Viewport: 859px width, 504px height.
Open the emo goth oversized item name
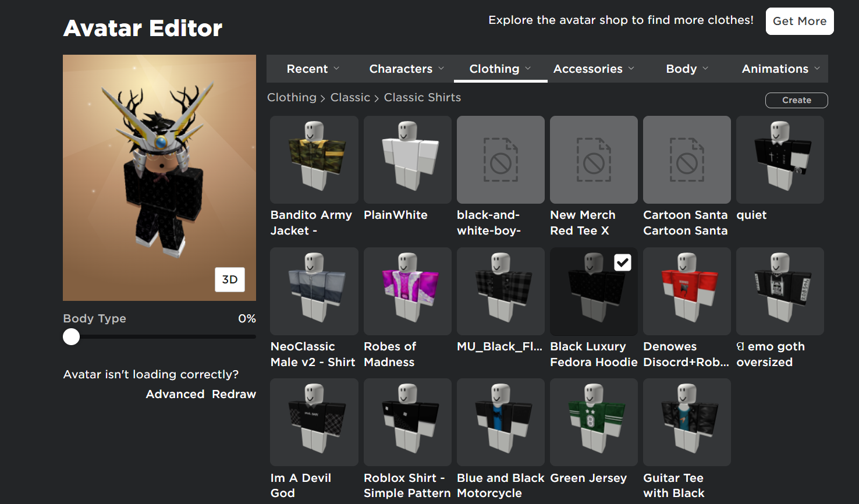771,354
